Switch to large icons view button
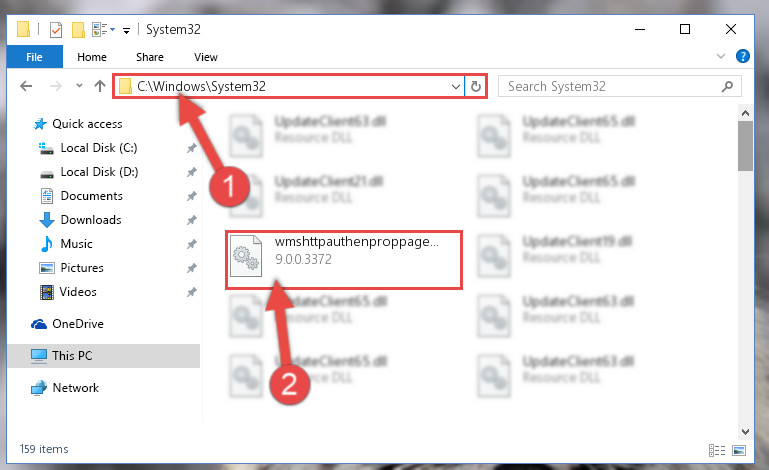The width and height of the screenshot is (769, 470). (739, 450)
